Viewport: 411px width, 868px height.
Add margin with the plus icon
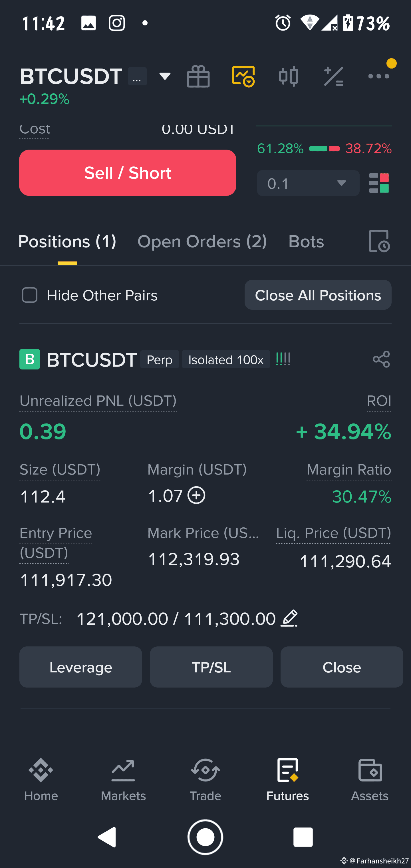196,495
